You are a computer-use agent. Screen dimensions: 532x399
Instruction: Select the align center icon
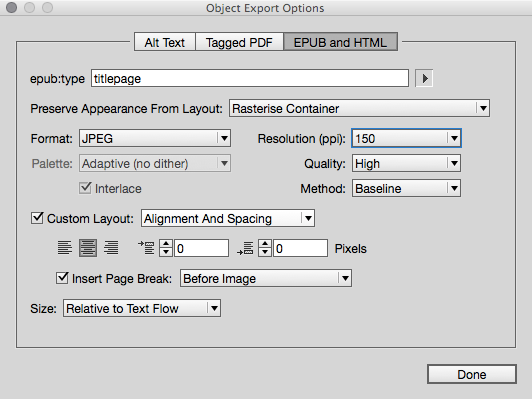point(88,248)
